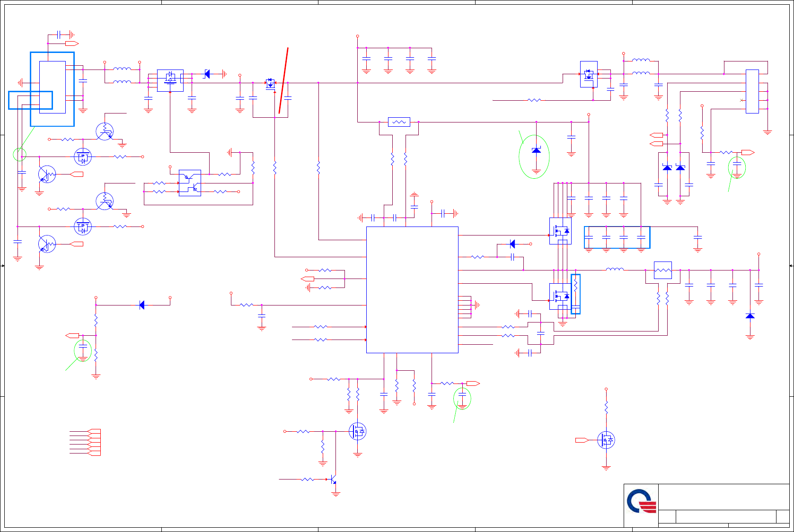Select the stacked group of six off-page connectors

point(94,442)
